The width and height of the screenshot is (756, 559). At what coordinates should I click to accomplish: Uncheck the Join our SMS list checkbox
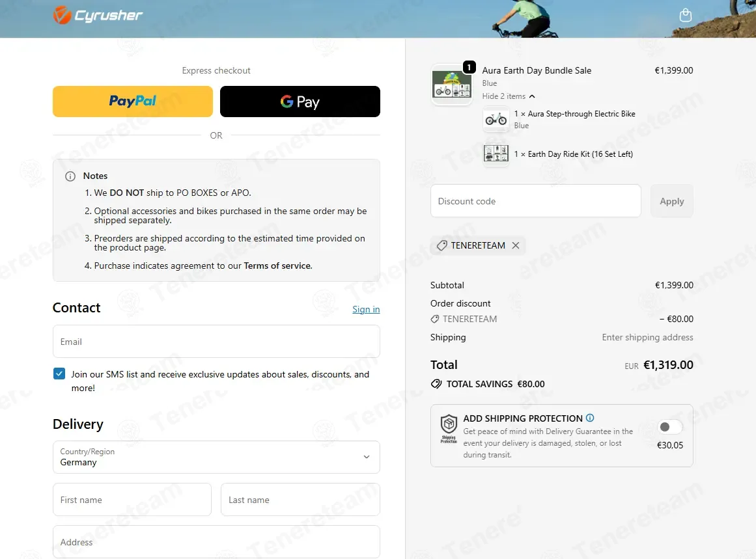click(x=59, y=374)
